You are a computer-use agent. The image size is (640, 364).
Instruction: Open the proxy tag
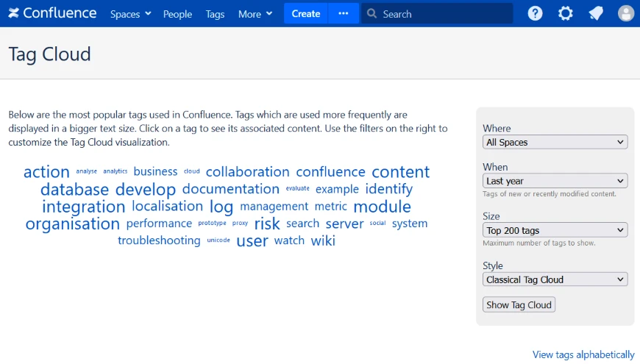[240, 224]
